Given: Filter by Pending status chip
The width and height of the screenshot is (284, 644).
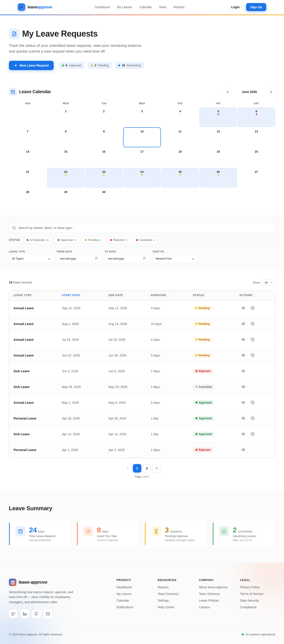Looking at the screenshot, I should point(93,240).
